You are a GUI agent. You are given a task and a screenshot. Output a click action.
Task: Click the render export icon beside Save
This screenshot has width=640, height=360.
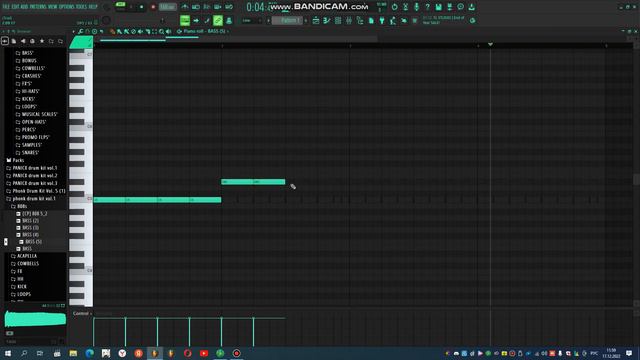[449, 7]
